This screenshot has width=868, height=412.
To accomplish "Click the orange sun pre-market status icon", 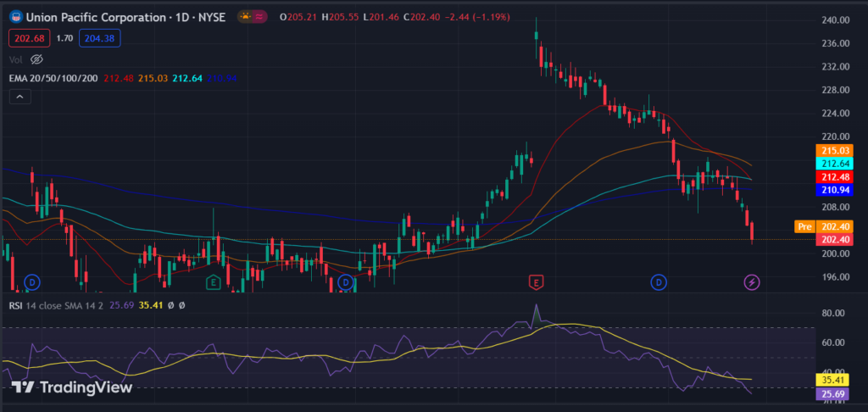I will point(245,17).
